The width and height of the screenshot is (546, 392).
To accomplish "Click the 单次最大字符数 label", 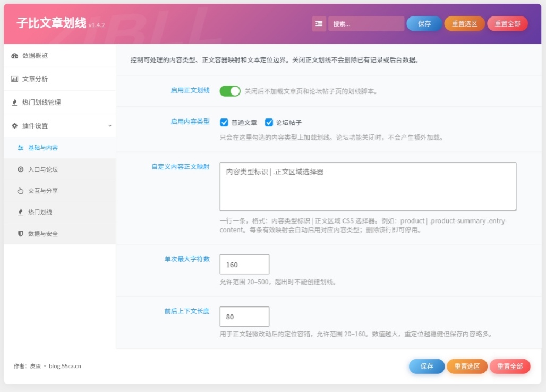I will coord(187,259).
